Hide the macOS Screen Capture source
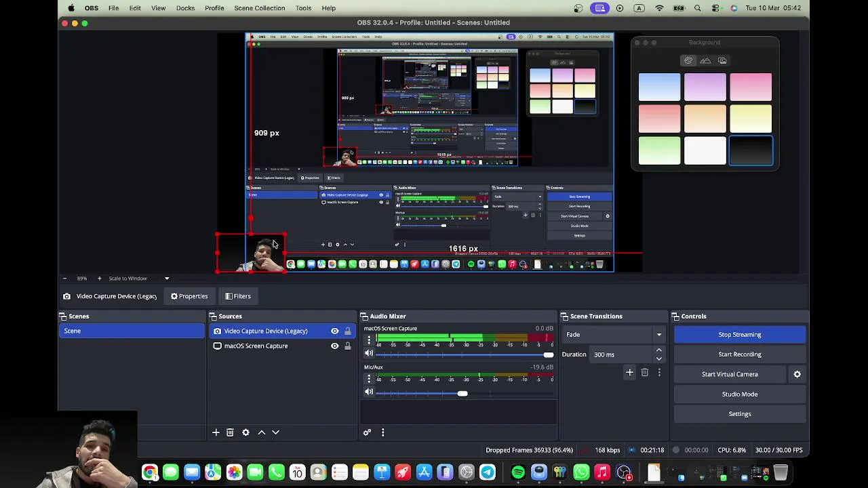 coord(334,346)
